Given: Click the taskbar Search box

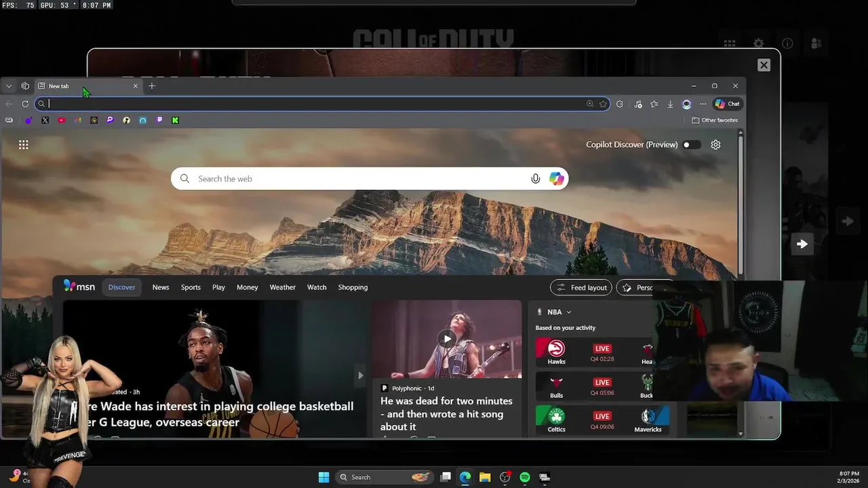Looking at the screenshot, I should [x=384, y=477].
